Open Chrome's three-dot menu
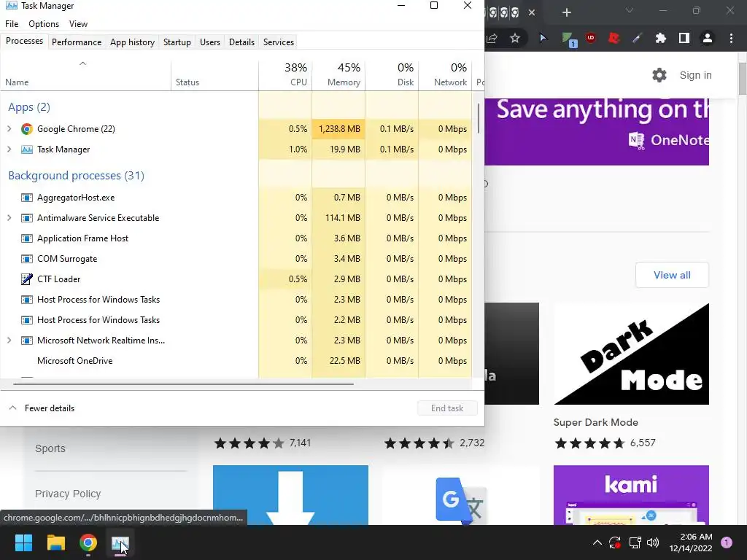Image resolution: width=747 pixels, height=560 pixels. 731,38
